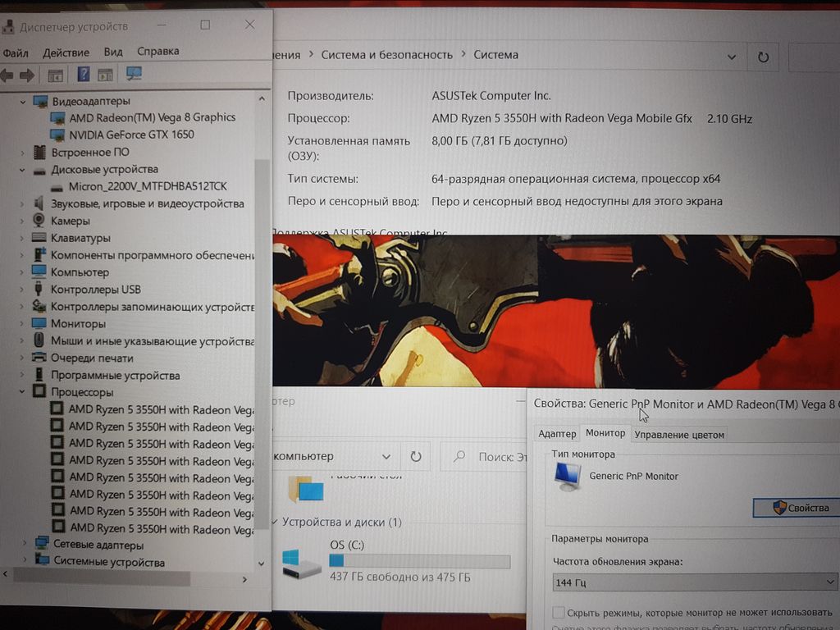Click the OS (C:) drive icon
Screen dimensions: 840x630
click(x=302, y=563)
